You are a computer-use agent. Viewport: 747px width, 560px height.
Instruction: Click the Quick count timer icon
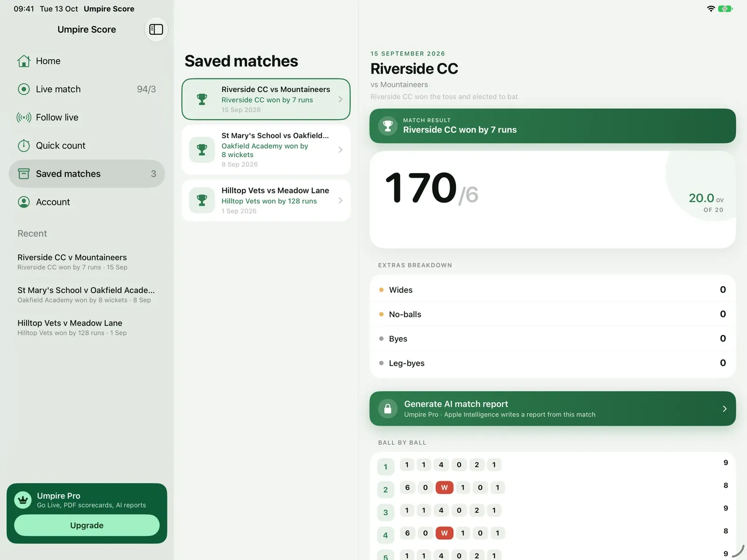click(24, 146)
